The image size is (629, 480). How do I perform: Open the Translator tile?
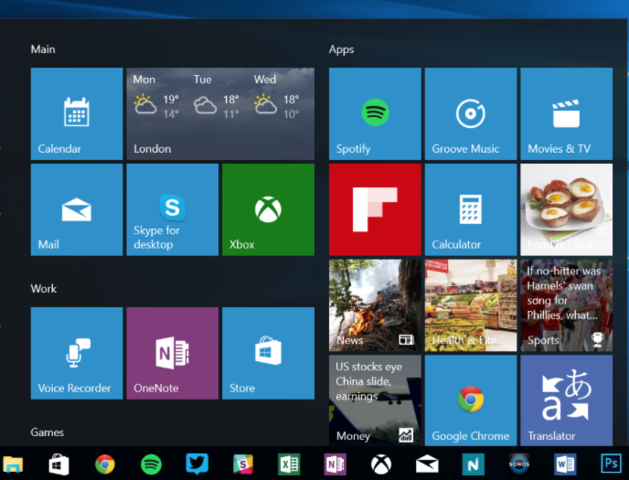point(566,400)
